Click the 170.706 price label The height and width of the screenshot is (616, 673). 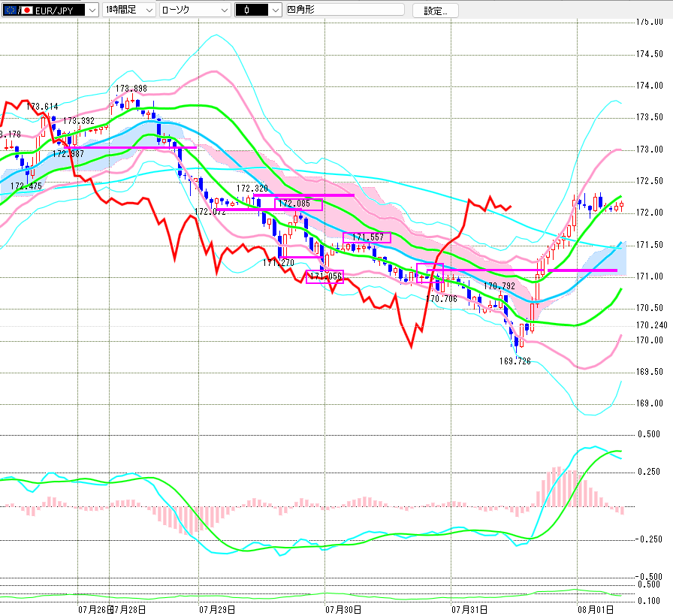[442, 299]
